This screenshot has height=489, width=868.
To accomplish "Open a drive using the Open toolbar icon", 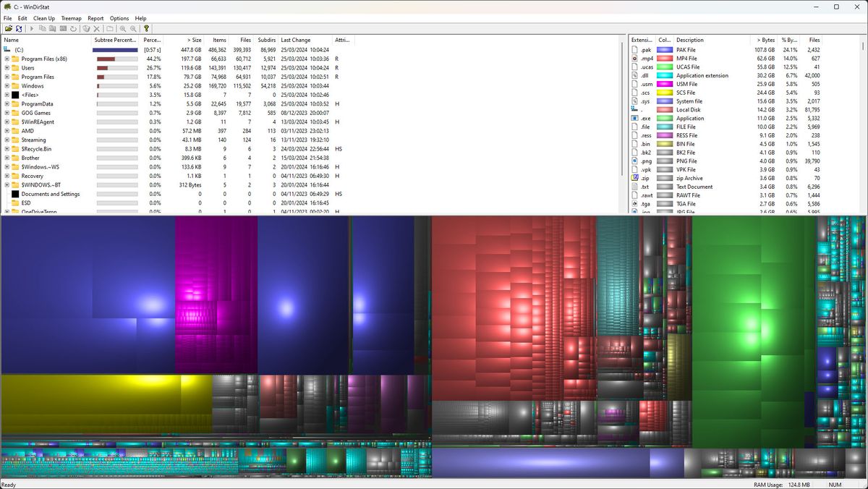I will click(x=9, y=29).
